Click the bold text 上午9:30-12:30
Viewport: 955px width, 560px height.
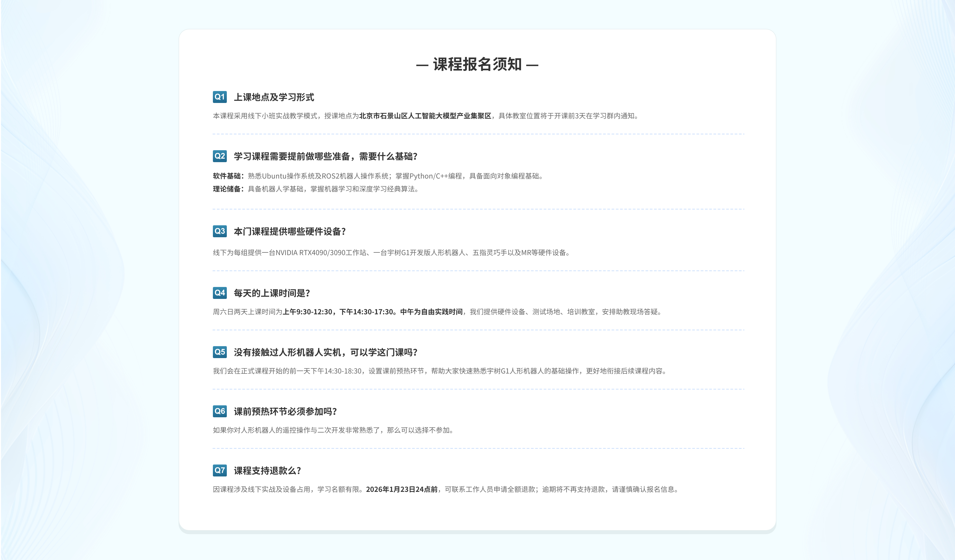pyautogui.click(x=307, y=312)
